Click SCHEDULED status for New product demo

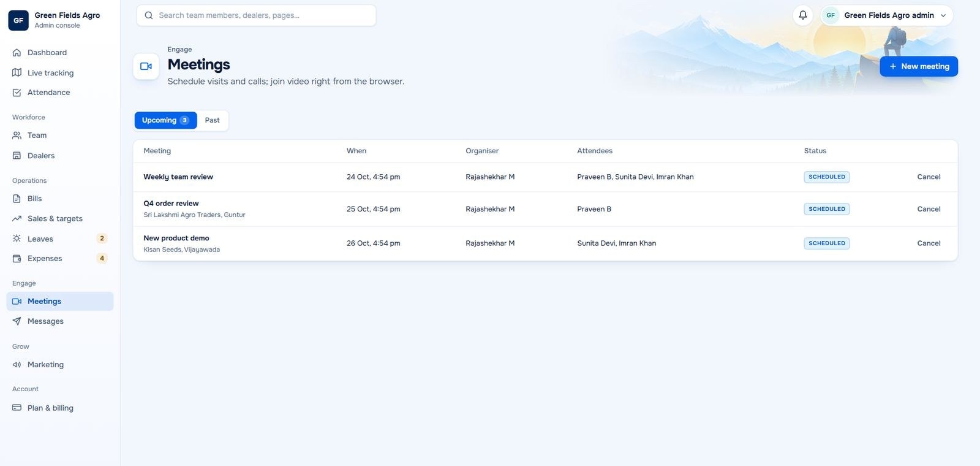pyautogui.click(x=826, y=243)
